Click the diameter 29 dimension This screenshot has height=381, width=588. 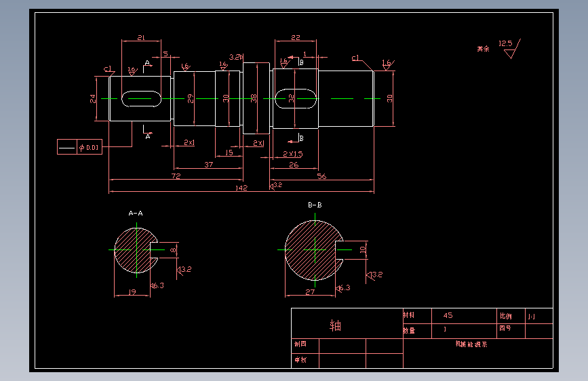pyautogui.click(x=191, y=98)
